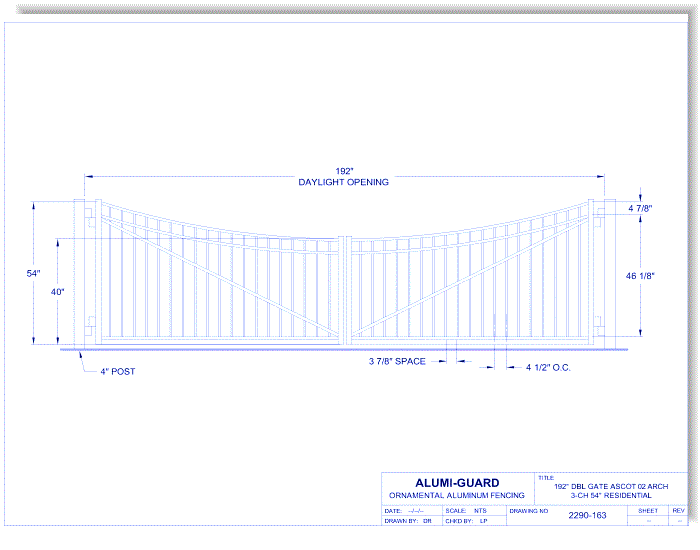Select the DAYLIGHT OPENING label
Image resolution: width=700 pixels, height=550 pixels.
[x=343, y=182]
